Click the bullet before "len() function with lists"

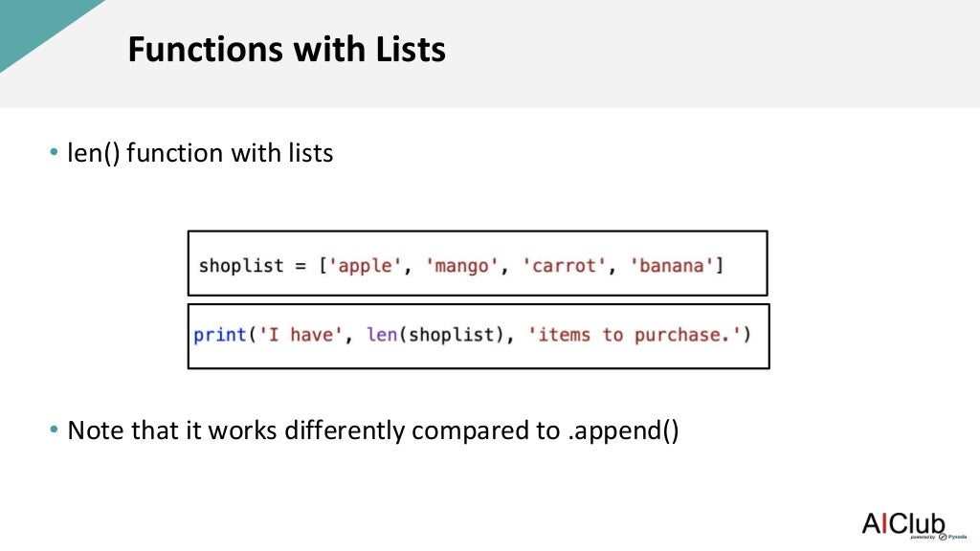click(x=54, y=153)
